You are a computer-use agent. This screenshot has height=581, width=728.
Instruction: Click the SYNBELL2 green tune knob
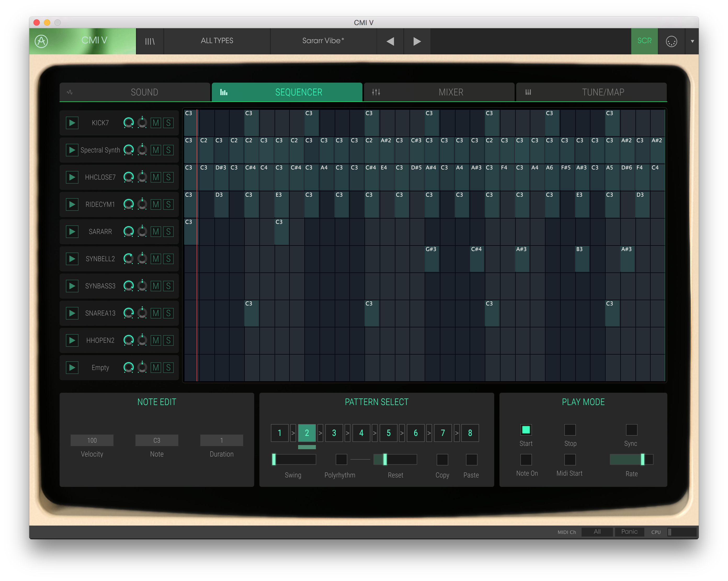(128, 259)
